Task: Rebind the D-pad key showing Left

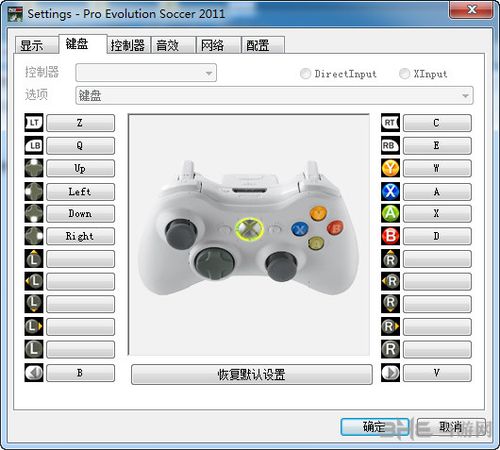Action: tap(80, 192)
